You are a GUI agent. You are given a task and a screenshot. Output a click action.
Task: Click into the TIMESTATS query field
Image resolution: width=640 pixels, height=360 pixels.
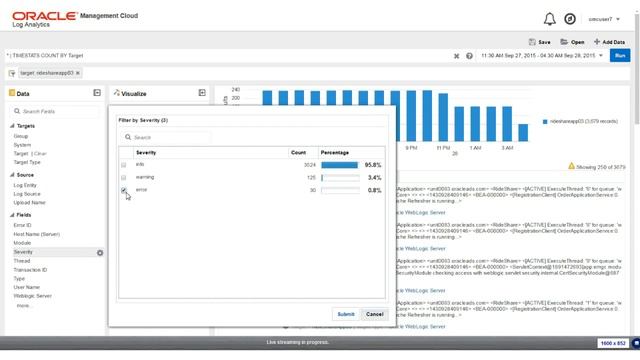click(229, 56)
